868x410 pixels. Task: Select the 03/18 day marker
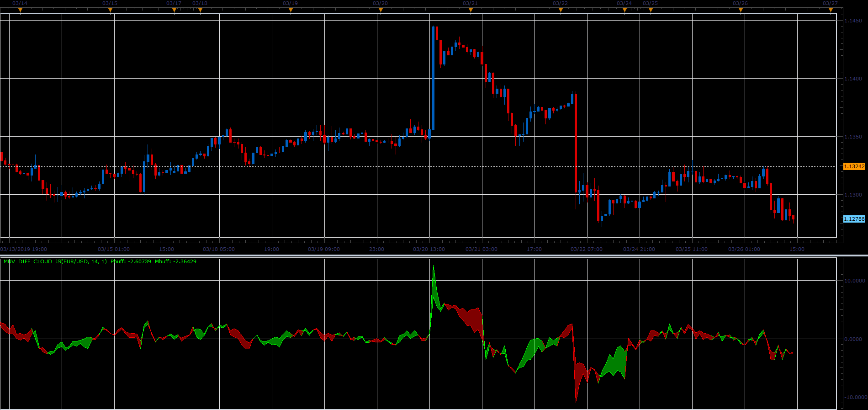200,10
